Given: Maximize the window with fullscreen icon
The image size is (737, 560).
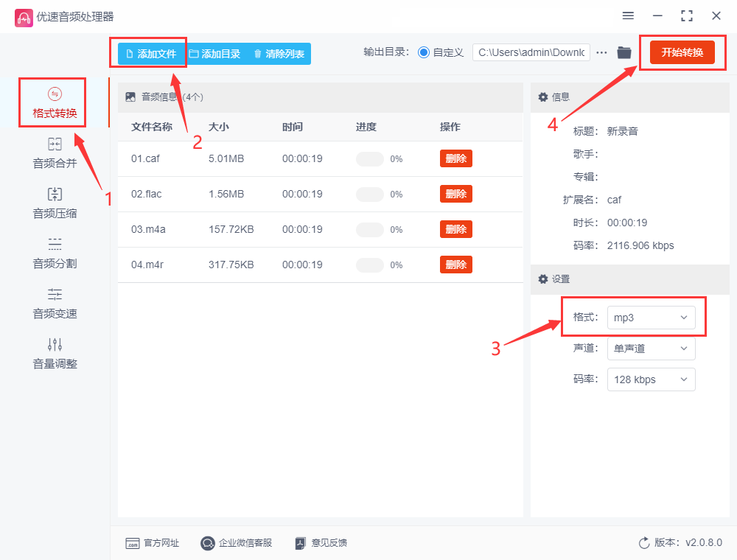Looking at the screenshot, I should coord(687,16).
